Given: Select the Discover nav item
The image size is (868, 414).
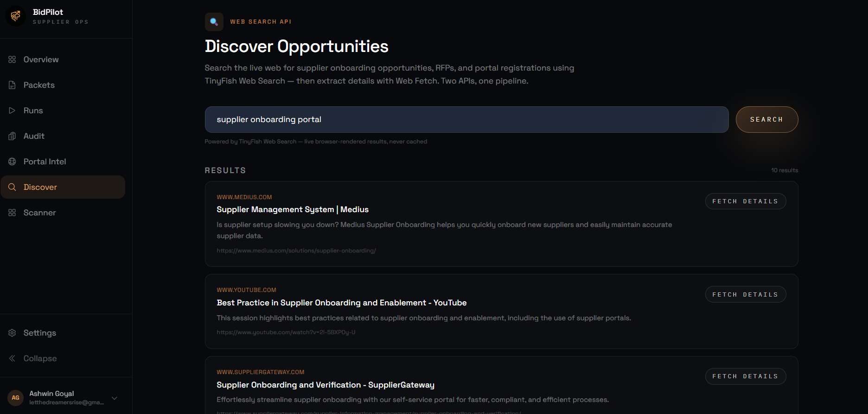Looking at the screenshot, I should (x=63, y=187).
